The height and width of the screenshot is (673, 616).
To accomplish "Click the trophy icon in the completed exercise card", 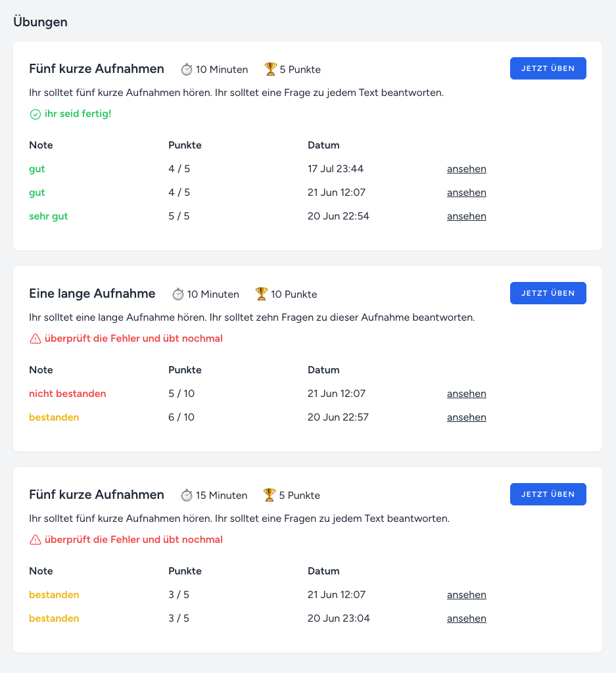I will click(270, 69).
